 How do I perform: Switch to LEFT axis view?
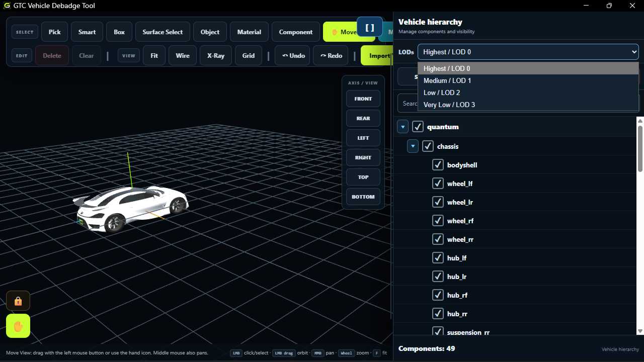coord(363,138)
